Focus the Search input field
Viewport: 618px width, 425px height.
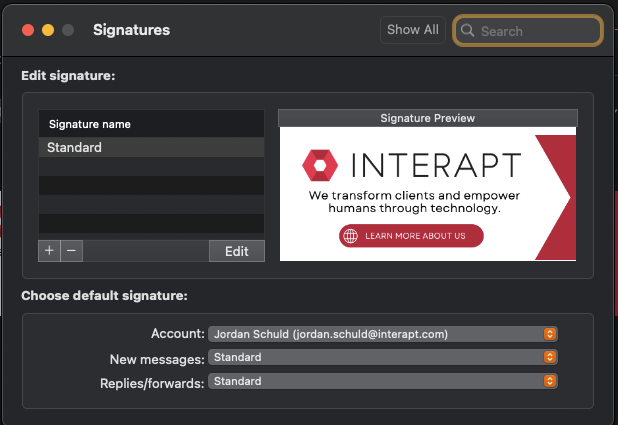pos(537,31)
